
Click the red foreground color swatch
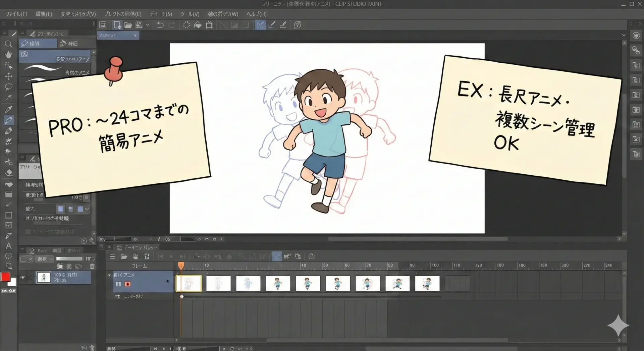(x=6, y=277)
